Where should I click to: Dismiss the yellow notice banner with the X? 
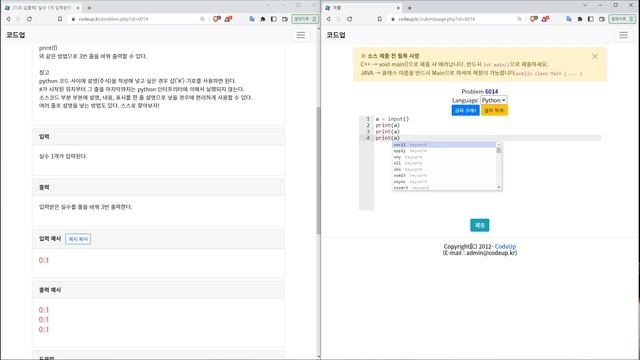[595, 56]
